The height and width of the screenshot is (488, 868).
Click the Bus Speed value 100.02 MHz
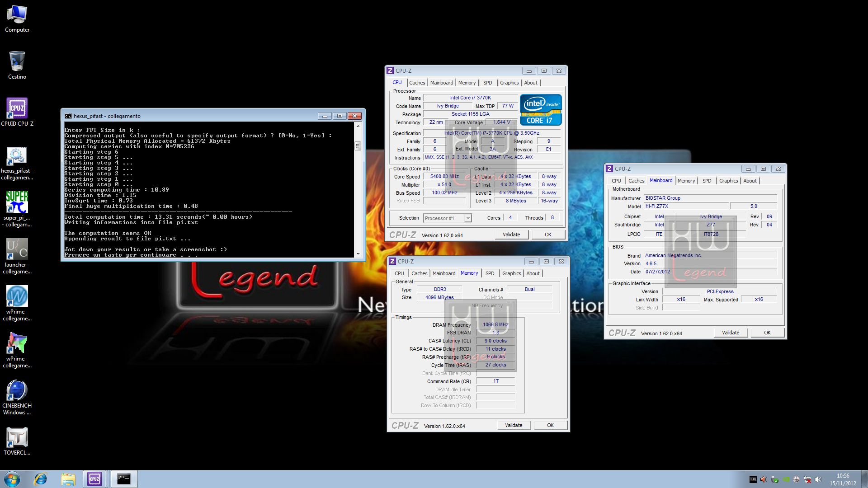[444, 193]
